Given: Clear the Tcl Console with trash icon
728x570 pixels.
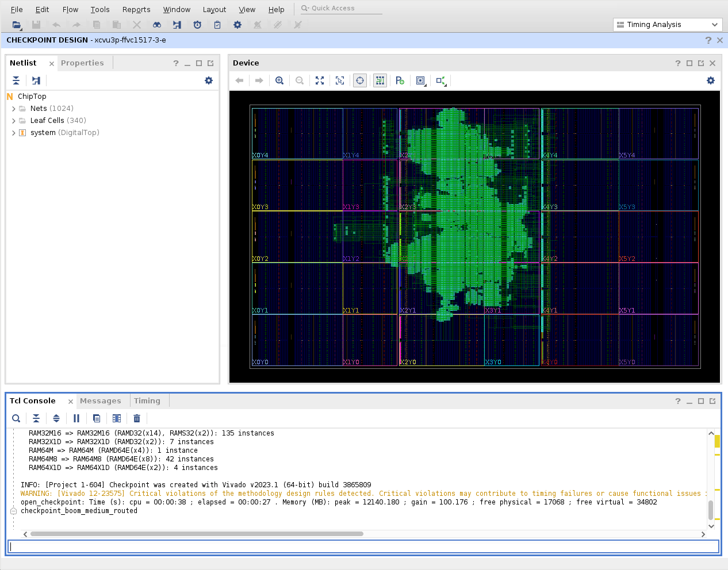Looking at the screenshot, I should pyautogui.click(x=137, y=418).
